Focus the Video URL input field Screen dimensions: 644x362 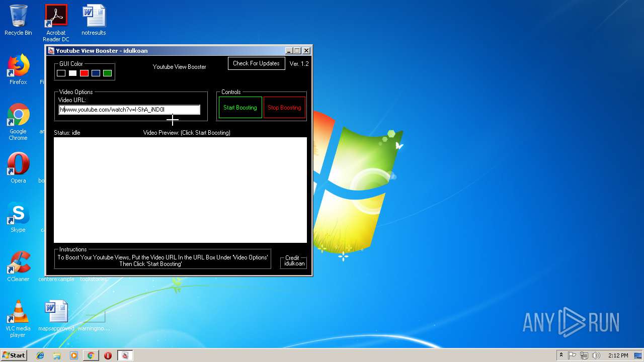129,110
